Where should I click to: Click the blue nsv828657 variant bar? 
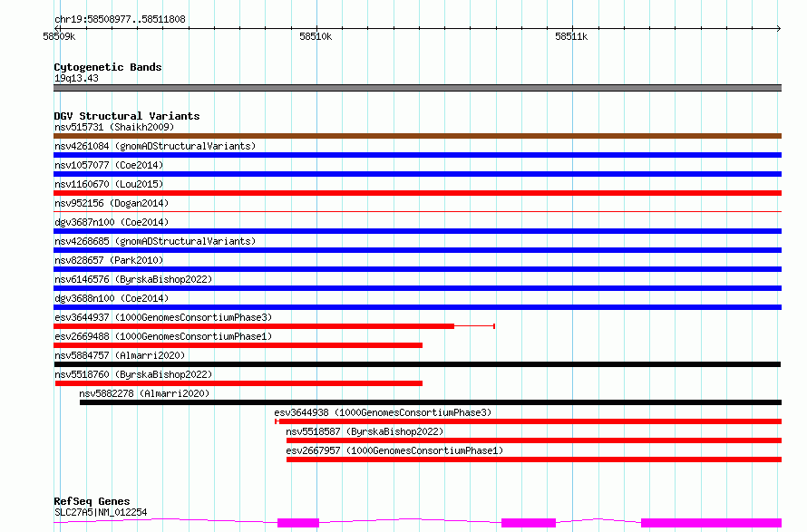pos(417,269)
